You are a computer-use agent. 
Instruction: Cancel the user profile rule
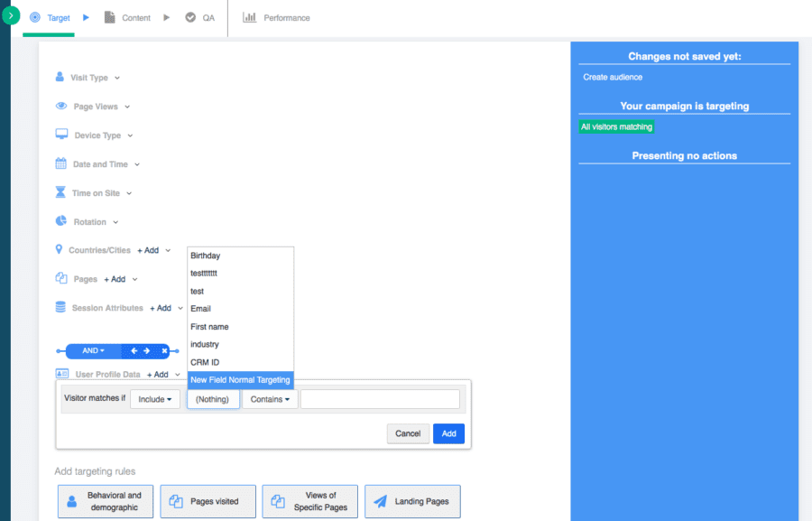tap(408, 433)
